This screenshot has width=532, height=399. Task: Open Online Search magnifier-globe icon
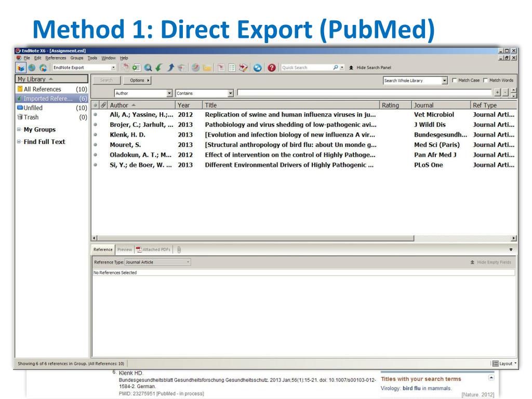tap(148, 68)
